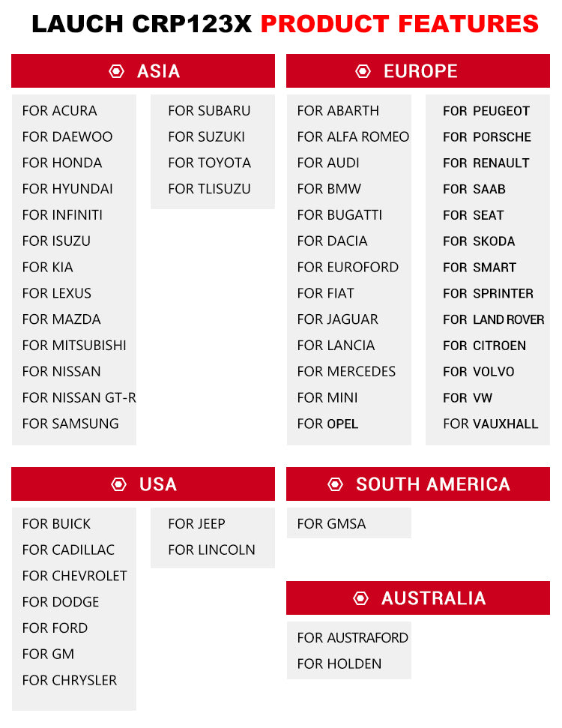Click FOR NISSAN GT-R entry

tap(79, 397)
